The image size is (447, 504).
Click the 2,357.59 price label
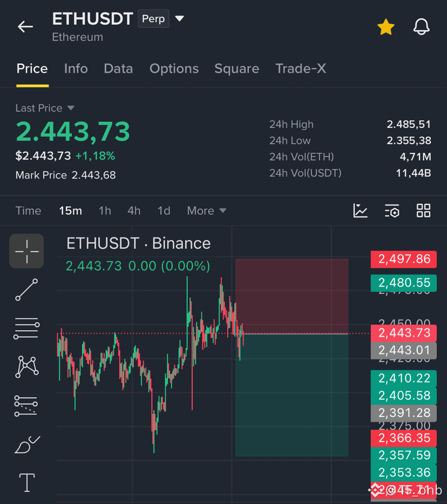(x=404, y=455)
